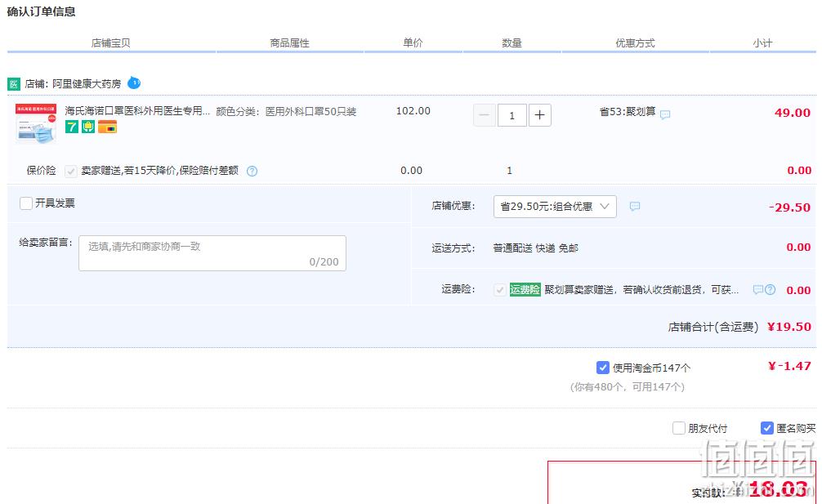The image size is (822, 504).
Task: Click the 店铺宝贝 column header
Action: [x=110, y=43]
